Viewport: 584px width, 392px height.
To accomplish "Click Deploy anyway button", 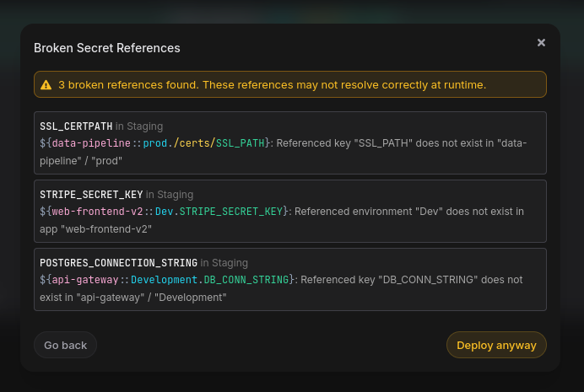I will tap(496, 345).
